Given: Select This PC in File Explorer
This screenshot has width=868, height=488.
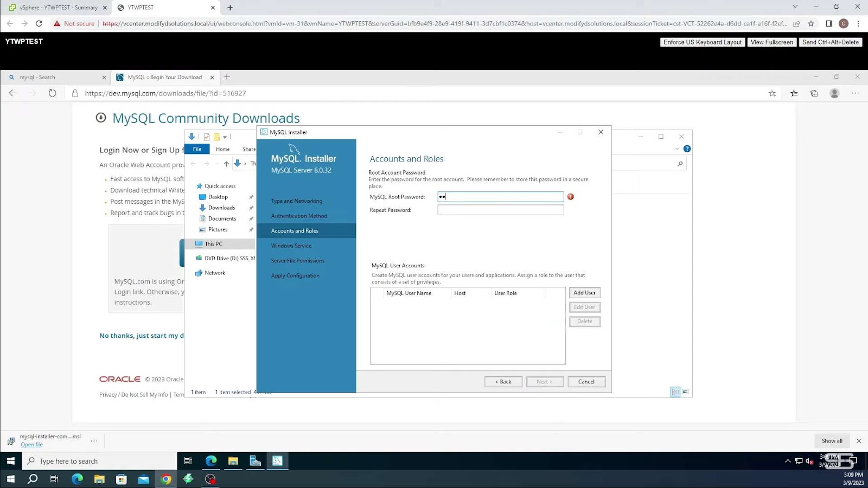Looking at the screenshot, I should point(213,244).
